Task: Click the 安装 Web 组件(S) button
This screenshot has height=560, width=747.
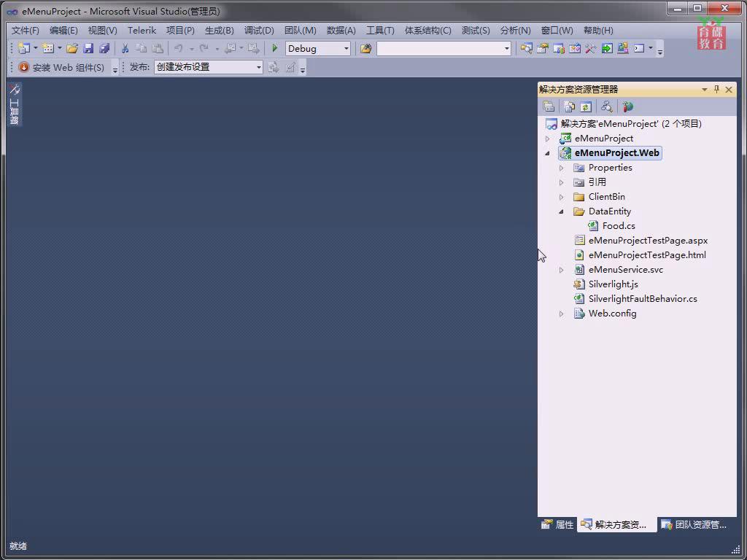Action: click(61, 67)
